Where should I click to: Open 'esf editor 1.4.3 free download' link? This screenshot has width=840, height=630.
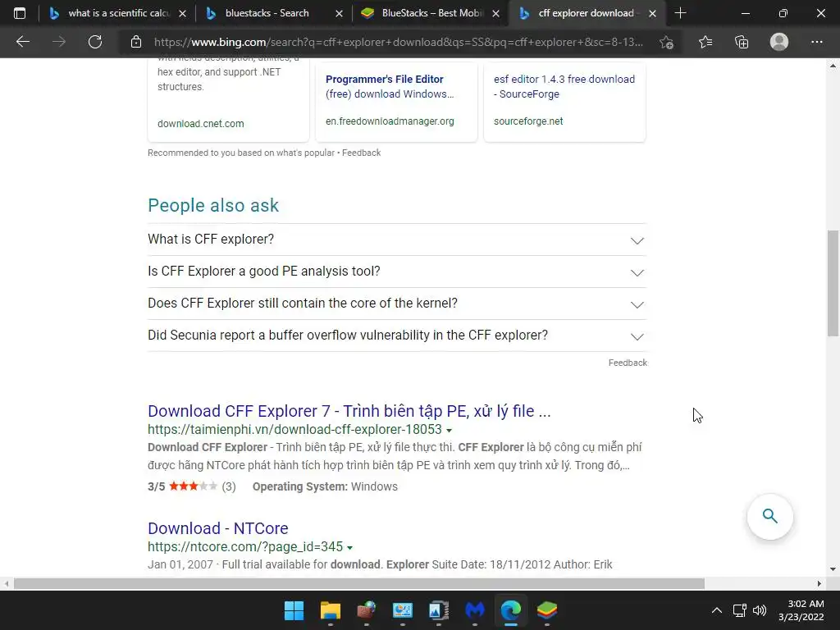[x=564, y=86]
